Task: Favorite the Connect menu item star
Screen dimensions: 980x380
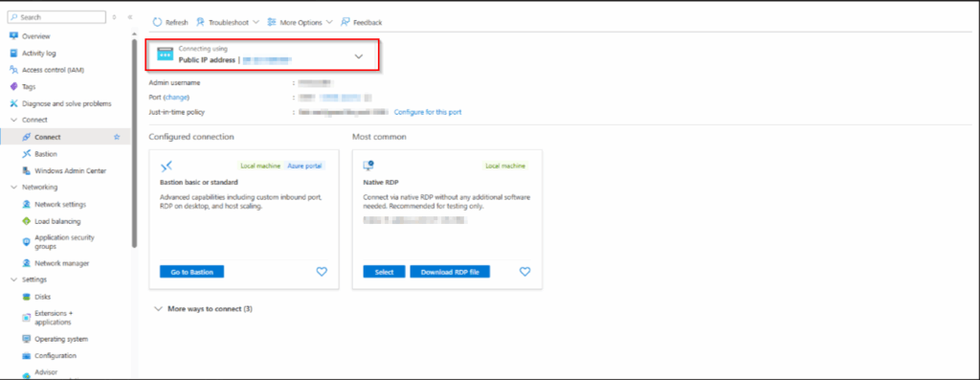Action: point(116,137)
